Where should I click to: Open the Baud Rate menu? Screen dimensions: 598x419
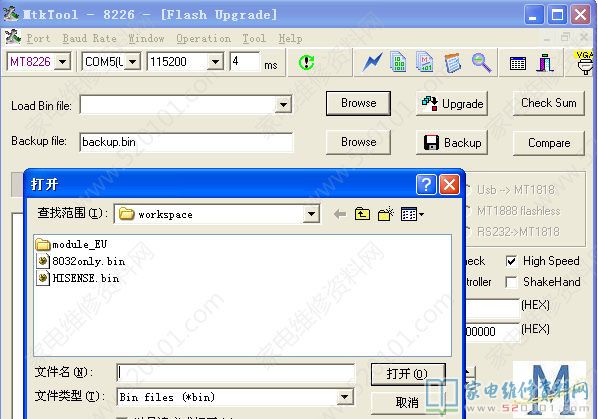pyautogui.click(x=89, y=39)
